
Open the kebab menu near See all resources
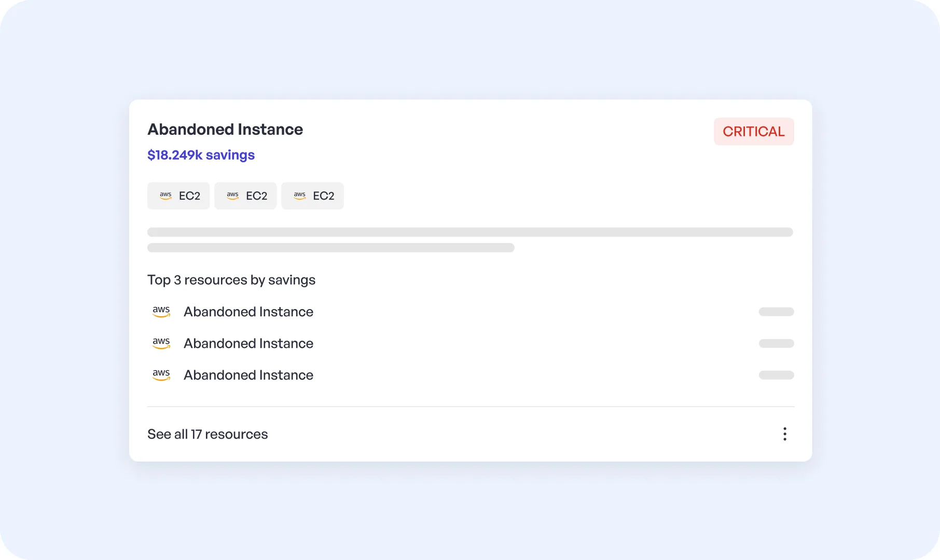(x=785, y=434)
